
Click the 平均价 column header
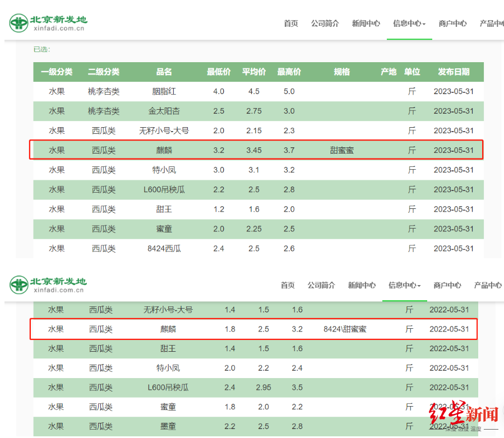[254, 72]
